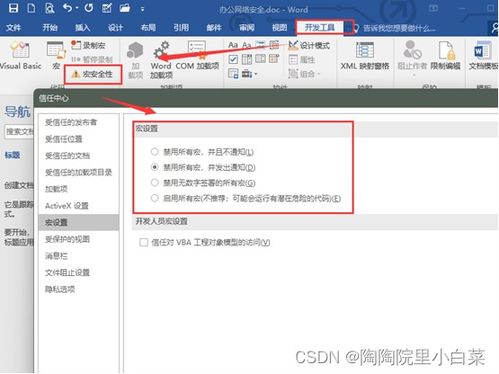
Task: Open Document Template (文档模板)
Action: [x=483, y=55]
